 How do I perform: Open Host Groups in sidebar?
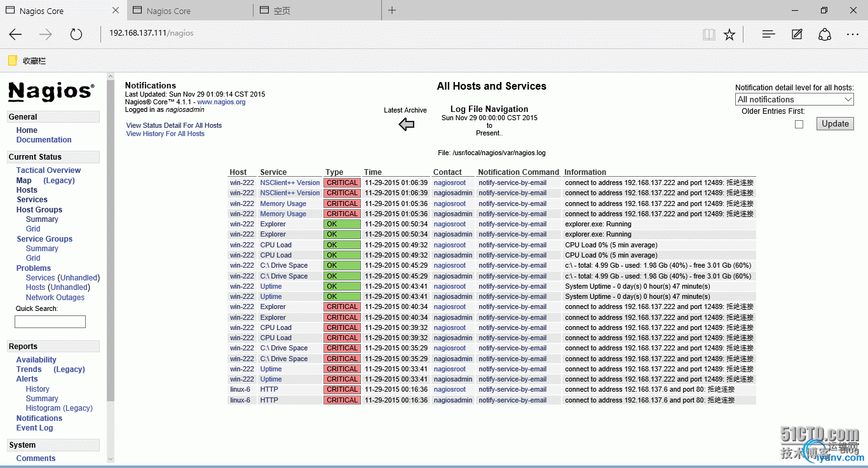(x=39, y=210)
